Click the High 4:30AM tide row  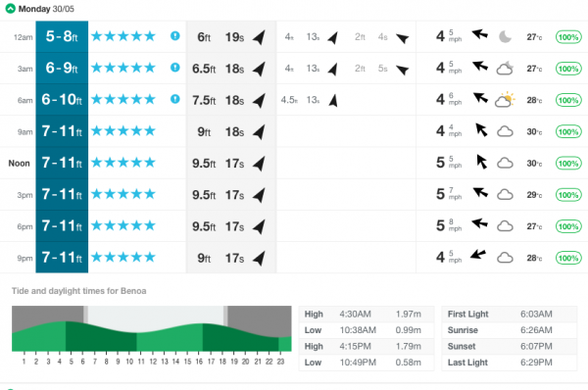[x=367, y=314]
